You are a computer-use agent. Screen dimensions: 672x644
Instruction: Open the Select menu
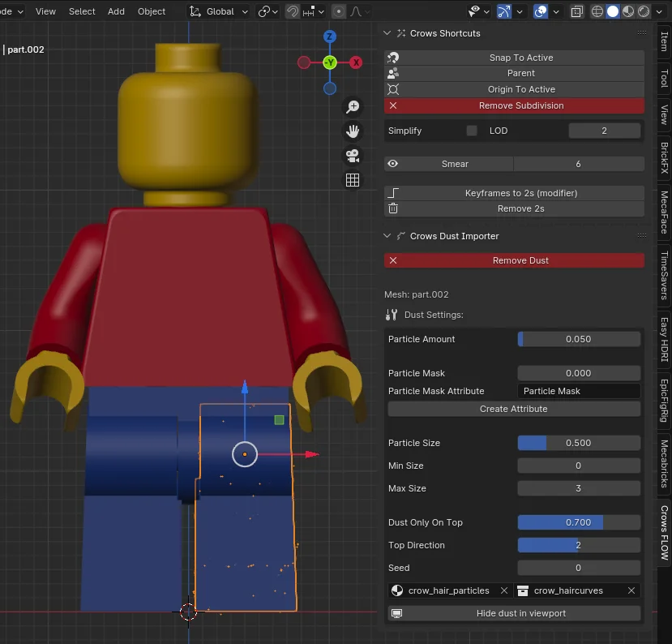[82, 11]
